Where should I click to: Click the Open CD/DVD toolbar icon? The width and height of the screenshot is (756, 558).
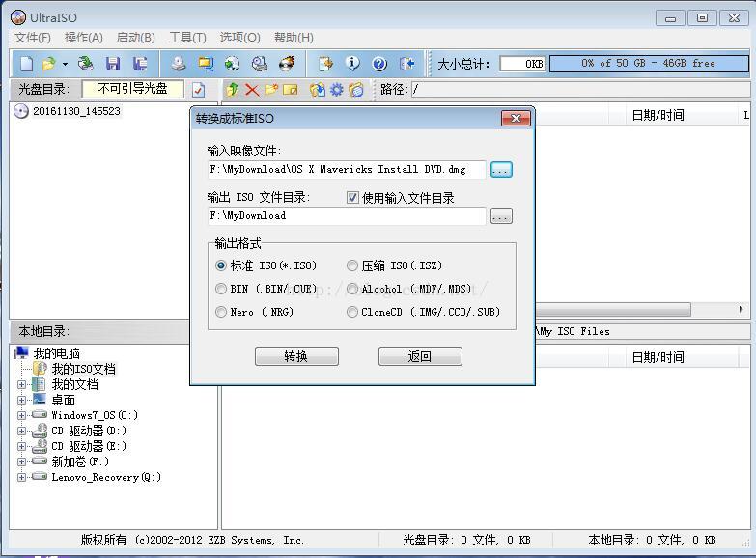[x=86, y=64]
